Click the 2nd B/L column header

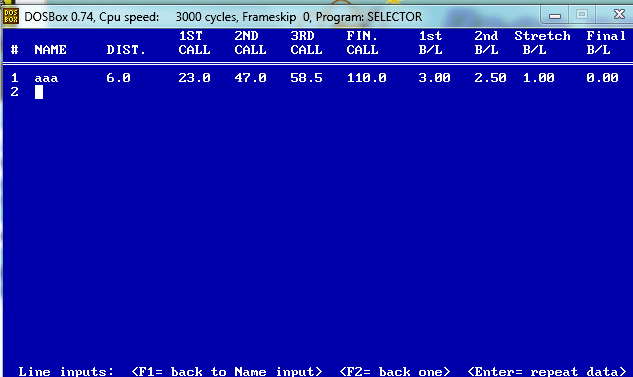tap(486, 43)
